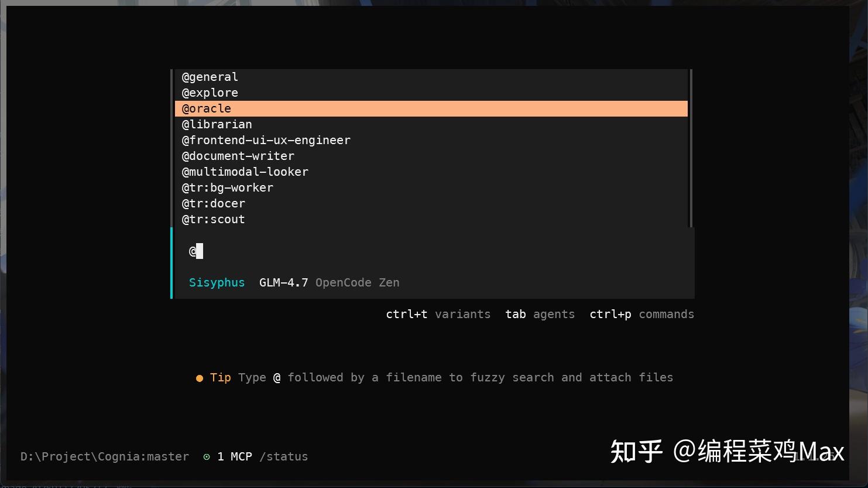Select the @tr:scout agent
The width and height of the screenshot is (868, 488).
(431, 219)
